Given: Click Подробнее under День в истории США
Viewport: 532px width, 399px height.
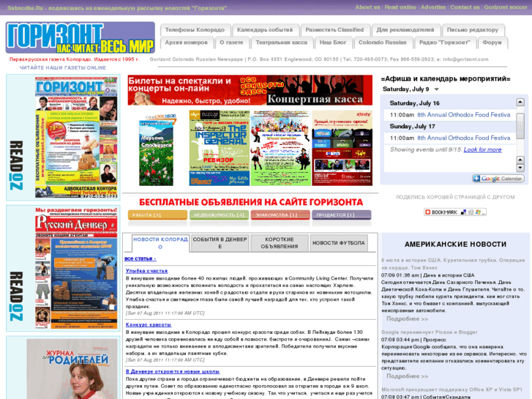Looking at the screenshot, I should click(x=407, y=319).
